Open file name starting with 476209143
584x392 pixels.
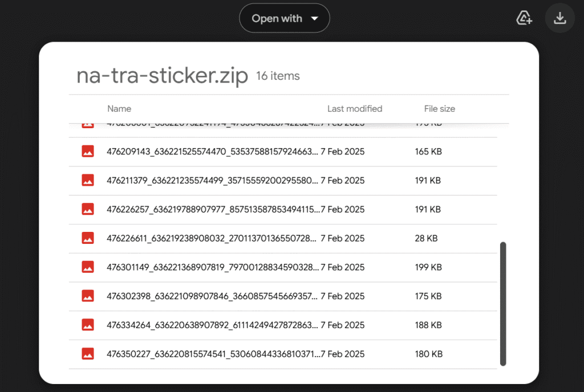click(x=212, y=152)
